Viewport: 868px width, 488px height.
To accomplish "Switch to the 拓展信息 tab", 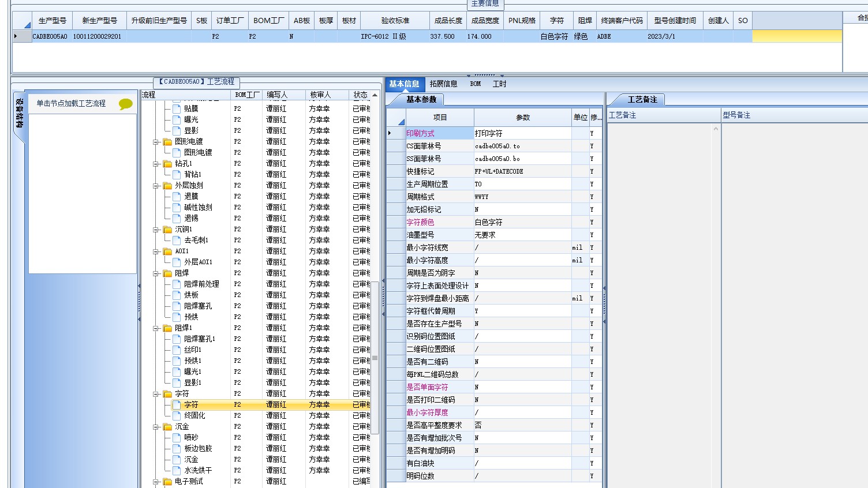I will tap(443, 84).
